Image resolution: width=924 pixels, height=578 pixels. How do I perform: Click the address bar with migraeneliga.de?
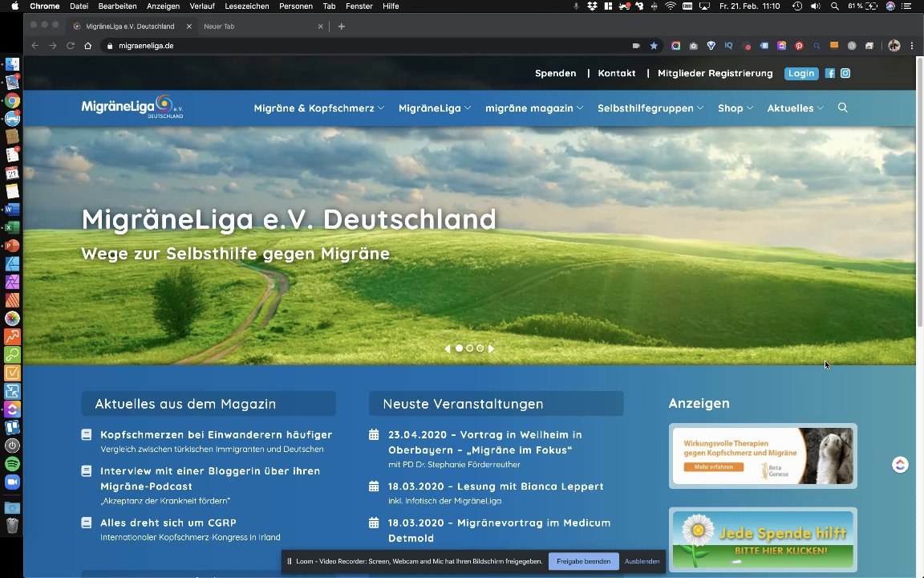pyautogui.click(x=366, y=46)
